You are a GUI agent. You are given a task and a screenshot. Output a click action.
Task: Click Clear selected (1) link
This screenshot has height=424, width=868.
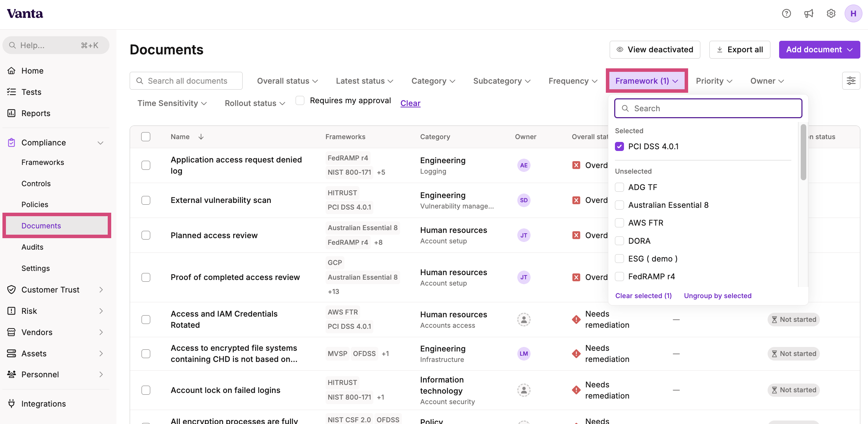pyautogui.click(x=643, y=296)
